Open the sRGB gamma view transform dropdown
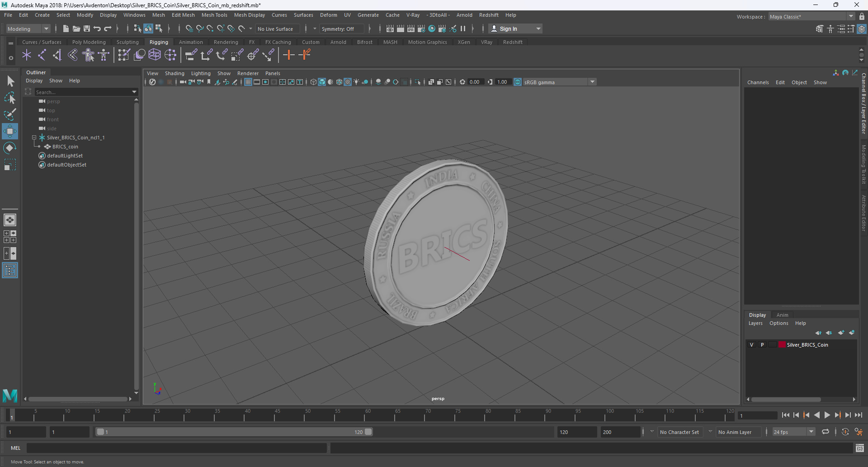The image size is (868, 467). pyautogui.click(x=560, y=82)
